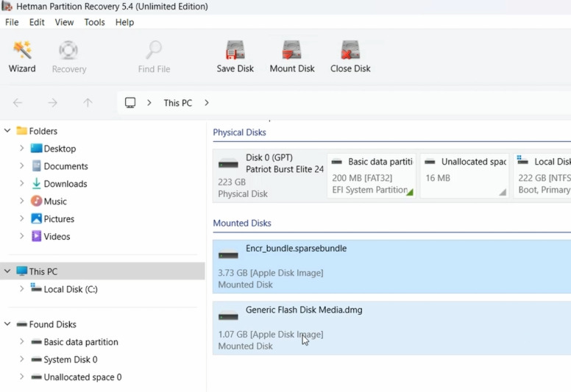Image resolution: width=571 pixels, height=392 pixels.
Task: Click the Save Disk icon
Action: [x=235, y=50]
